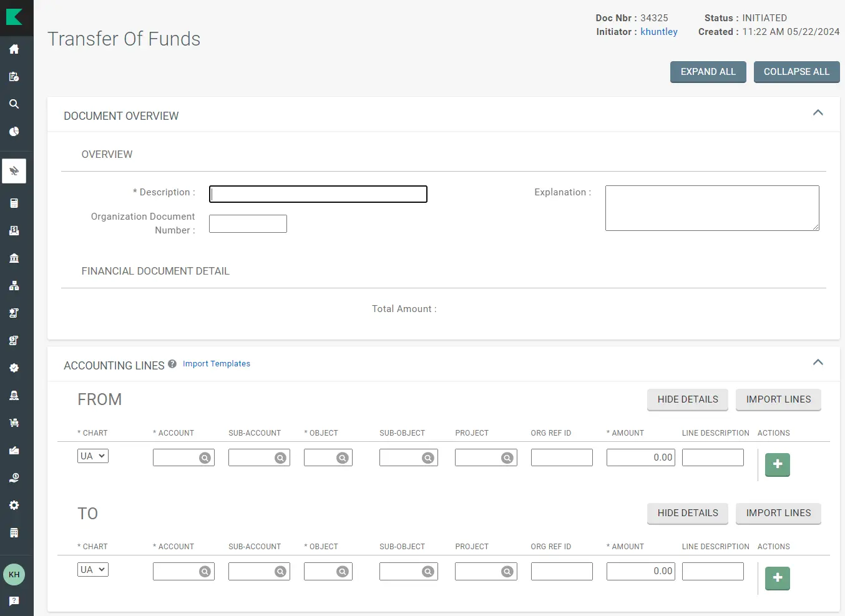
Task: Open the verified badge sidebar icon
Action: (x=14, y=368)
